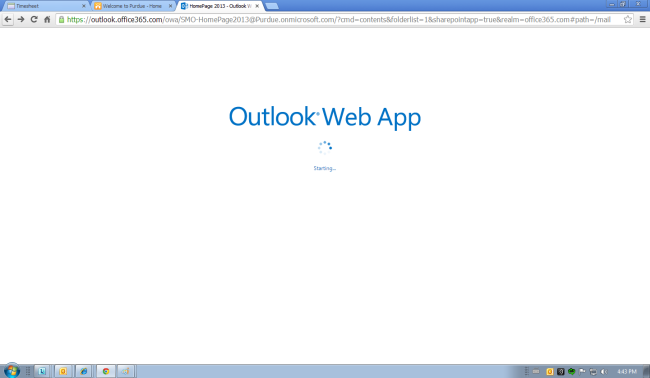Click the on-screen keyboard tray icon
This screenshot has width=650, height=378.
tap(536, 371)
